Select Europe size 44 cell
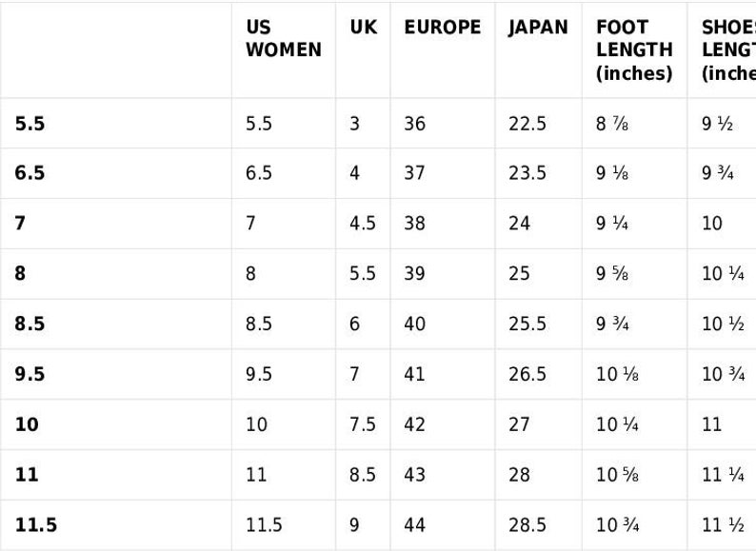756x551 pixels. coord(414,525)
